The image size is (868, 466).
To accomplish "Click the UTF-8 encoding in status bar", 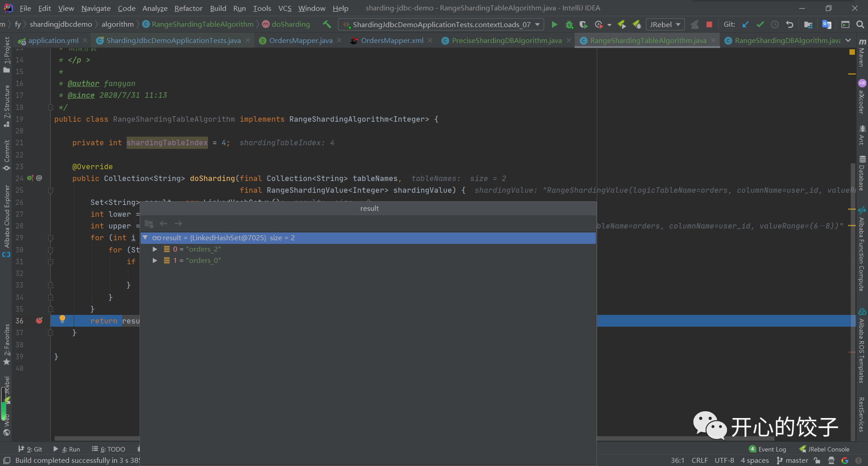I will point(724,461).
